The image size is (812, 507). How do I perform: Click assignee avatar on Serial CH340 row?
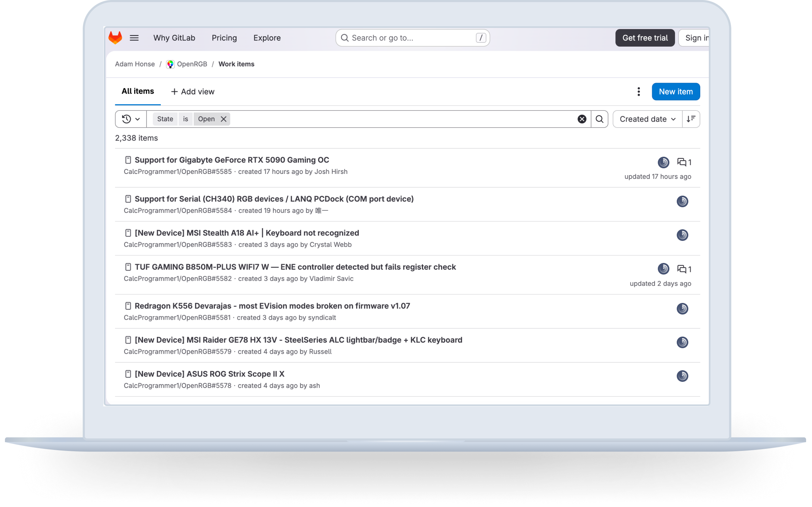click(682, 201)
